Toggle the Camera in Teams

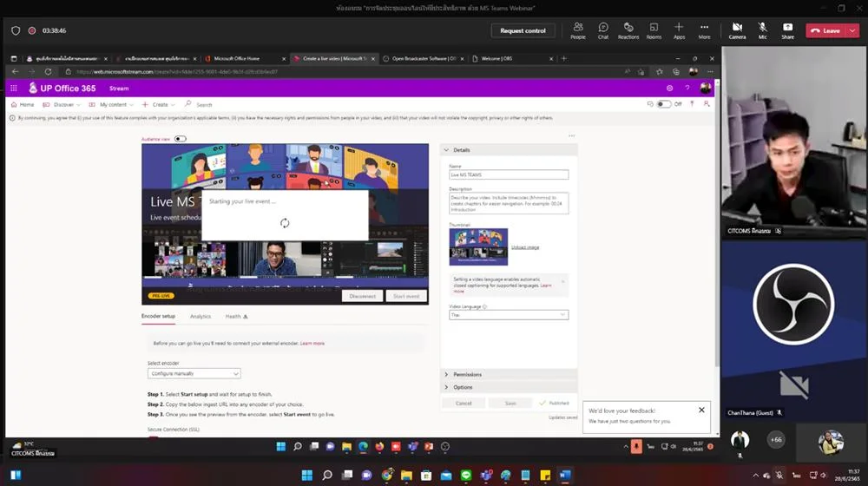click(737, 30)
